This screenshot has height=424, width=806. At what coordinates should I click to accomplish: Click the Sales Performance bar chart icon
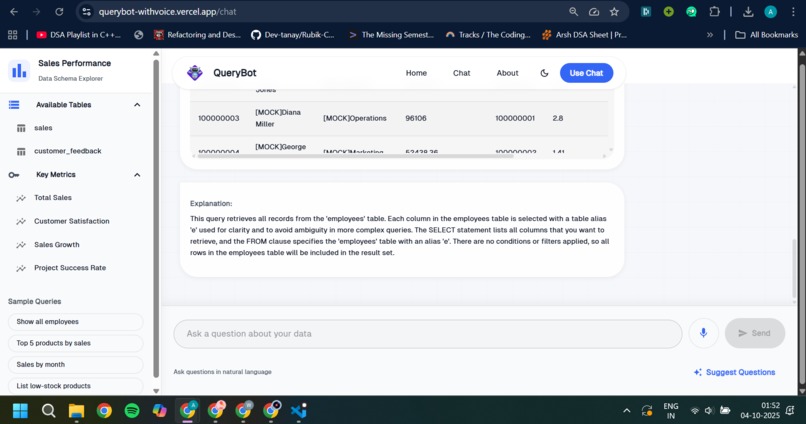(x=19, y=70)
